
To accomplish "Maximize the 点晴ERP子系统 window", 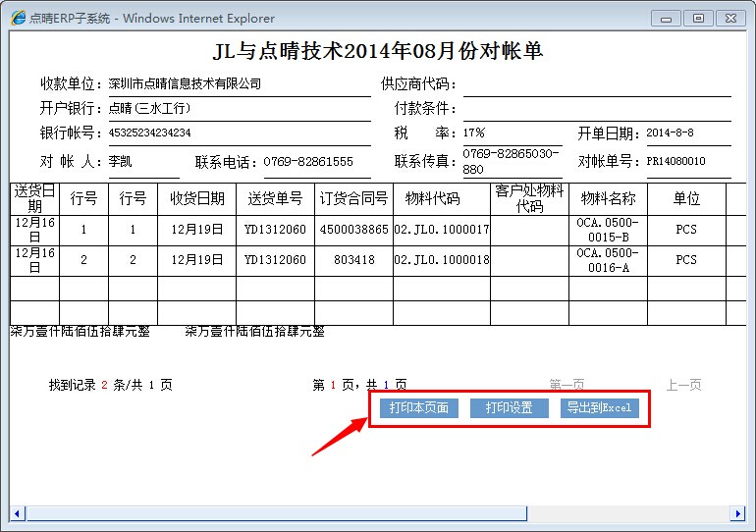I will pyautogui.click(x=698, y=18).
